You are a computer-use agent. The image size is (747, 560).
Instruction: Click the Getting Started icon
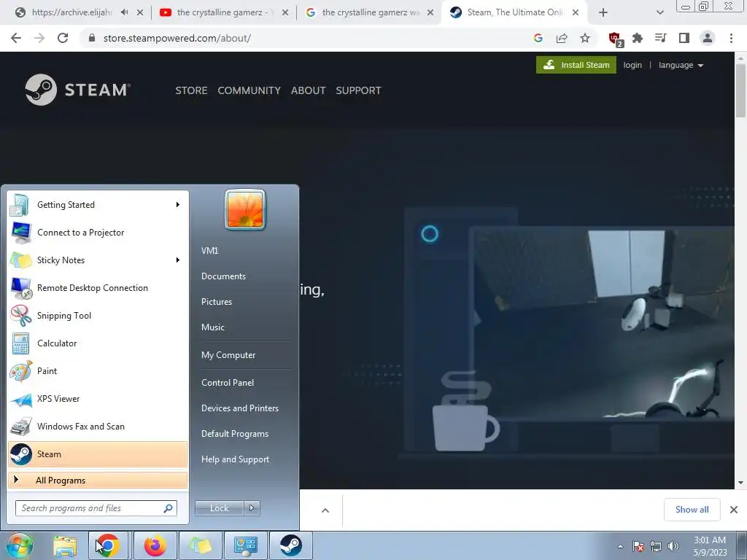click(x=20, y=205)
